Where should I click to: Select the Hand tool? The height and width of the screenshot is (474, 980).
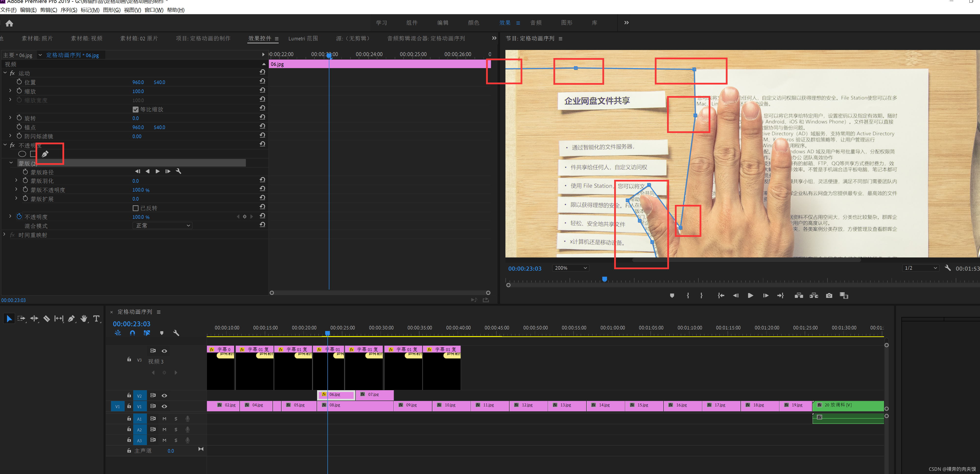(84, 318)
